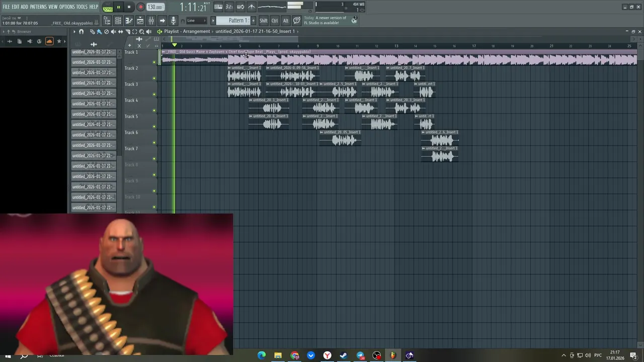Pause playback with the transport pause button
The image size is (644, 362).
pyautogui.click(x=119, y=7)
